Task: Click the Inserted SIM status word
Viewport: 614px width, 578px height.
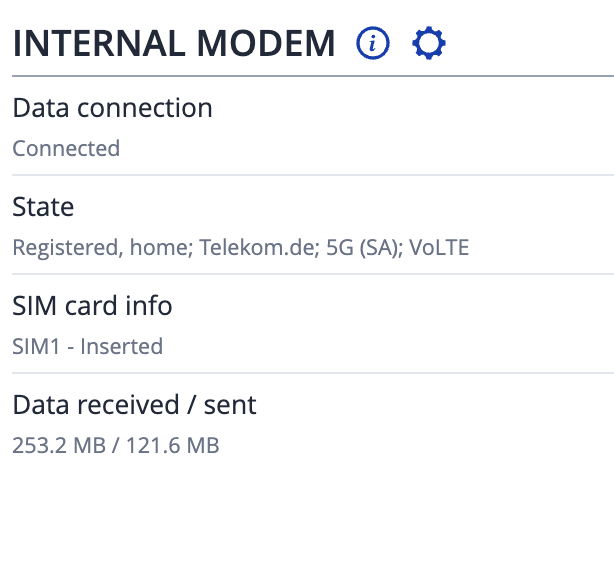Action: [122, 347]
